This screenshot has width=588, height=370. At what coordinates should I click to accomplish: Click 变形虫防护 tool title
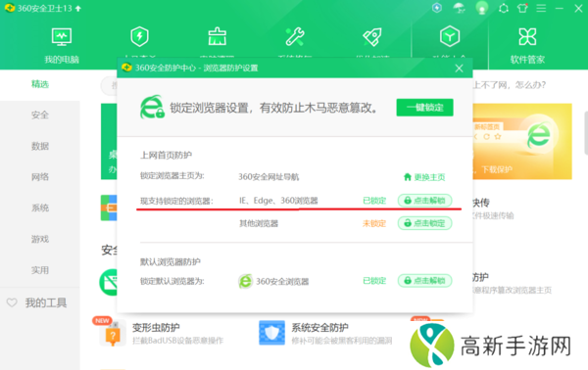[x=156, y=328]
